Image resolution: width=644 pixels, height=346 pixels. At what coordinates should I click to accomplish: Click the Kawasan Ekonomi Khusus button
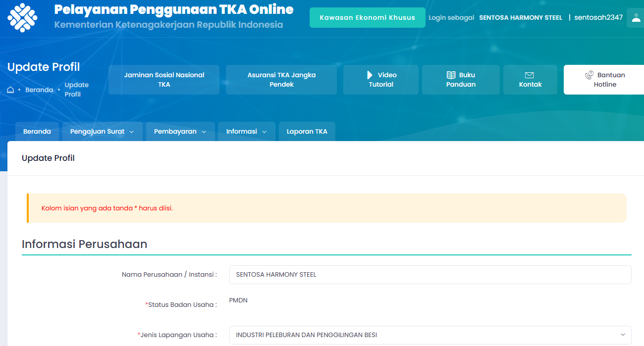click(368, 17)
